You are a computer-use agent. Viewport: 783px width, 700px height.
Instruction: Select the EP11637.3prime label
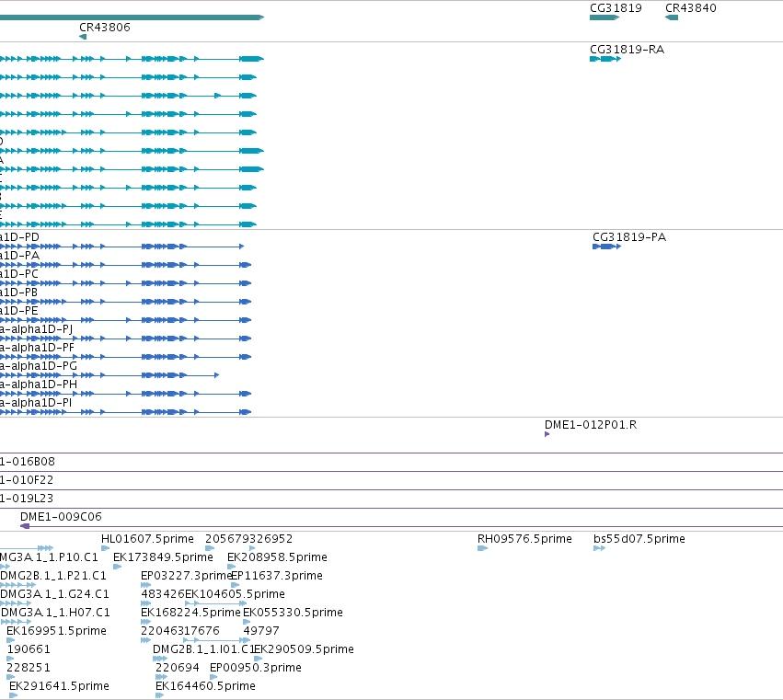tap(277, 576)
